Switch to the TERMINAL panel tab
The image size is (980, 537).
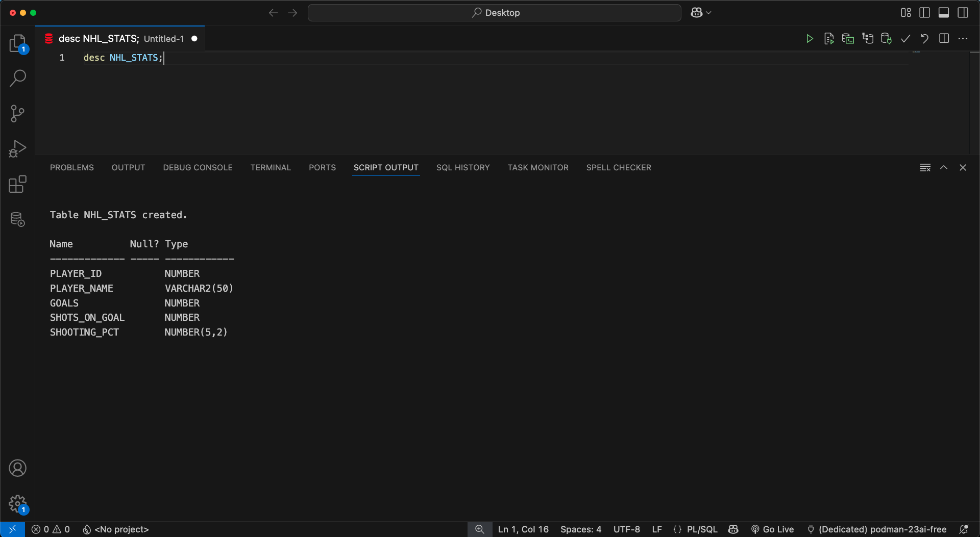[271, 167]
